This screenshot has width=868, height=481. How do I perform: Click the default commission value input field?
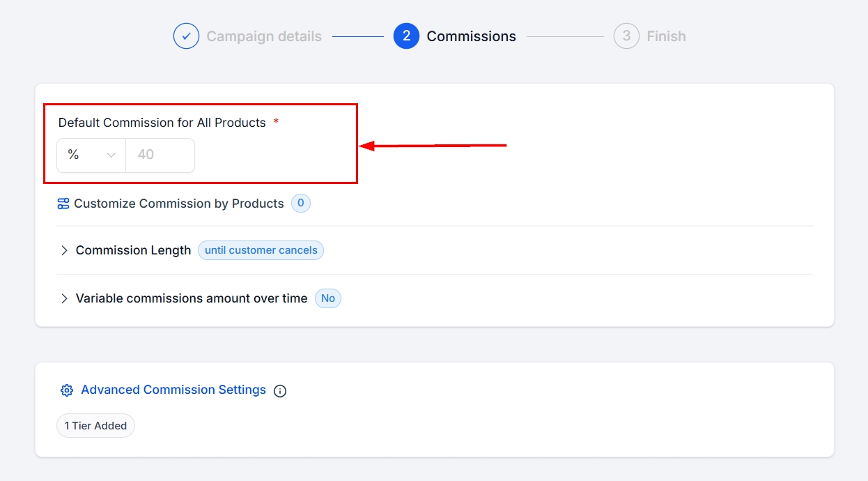(x=160, y=155)
